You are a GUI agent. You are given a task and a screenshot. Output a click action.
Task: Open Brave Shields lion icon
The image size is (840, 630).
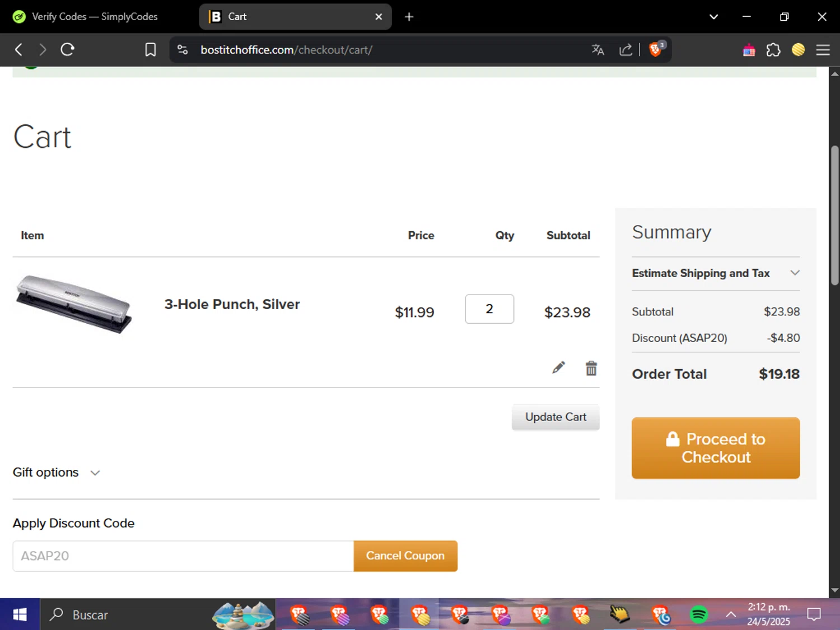pyautogui.click(x=656, y=49)
